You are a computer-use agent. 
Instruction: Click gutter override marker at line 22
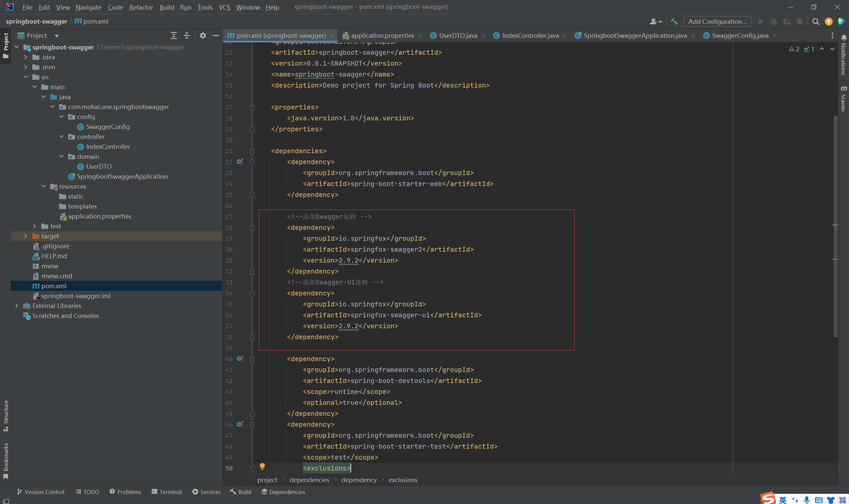[x=240, y=162]
